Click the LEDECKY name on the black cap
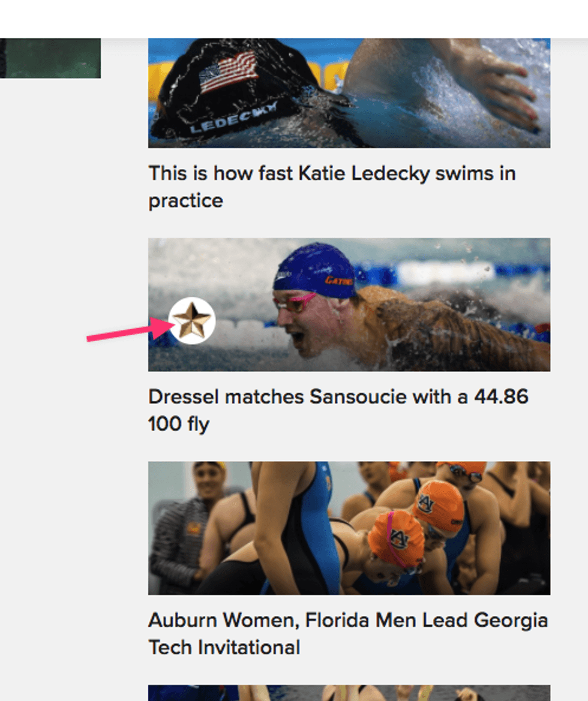This screenshot has height=701, width=588. point(233,118)
